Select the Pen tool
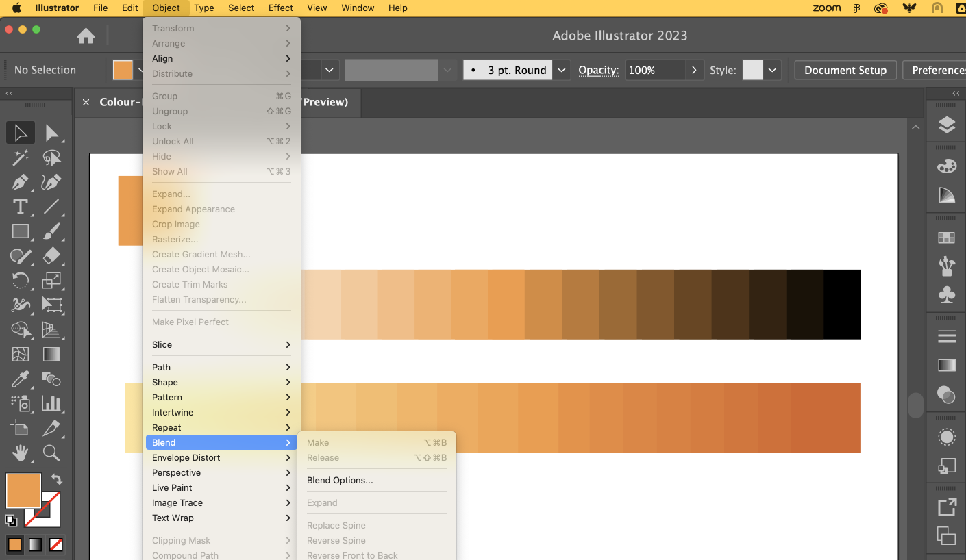Image resolution: width=966 pixels, height=560 pixels. [21, 183]
